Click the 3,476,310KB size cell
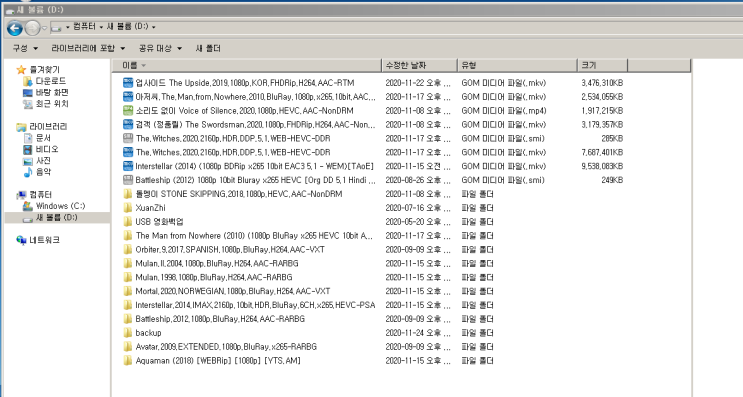Screen dimensions: 743x397 [602, 83]
